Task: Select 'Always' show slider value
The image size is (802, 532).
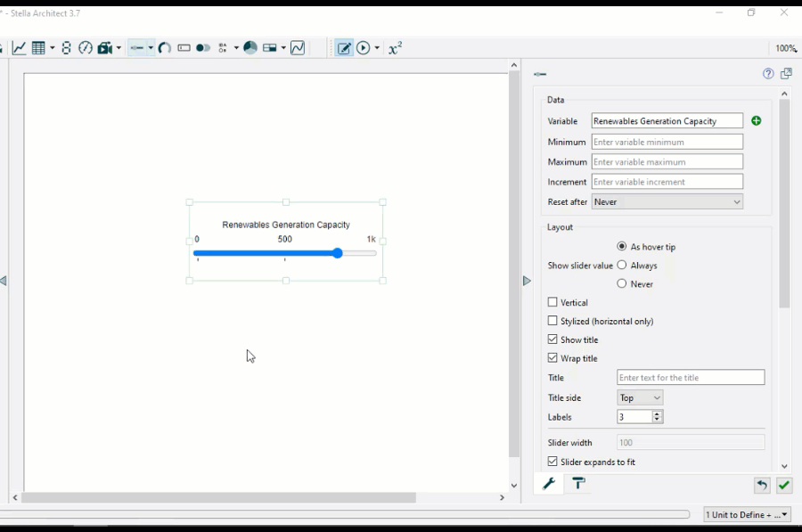Action: (621, 265)
